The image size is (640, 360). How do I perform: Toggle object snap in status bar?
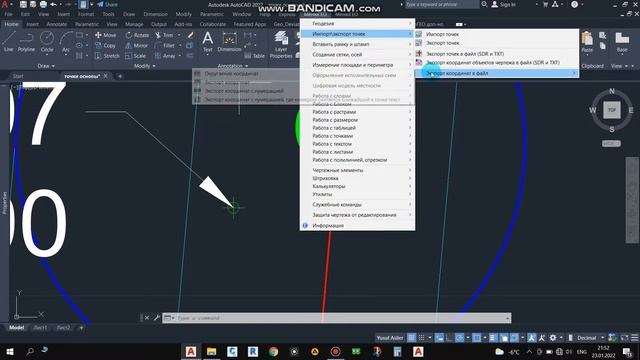point(476,338)
